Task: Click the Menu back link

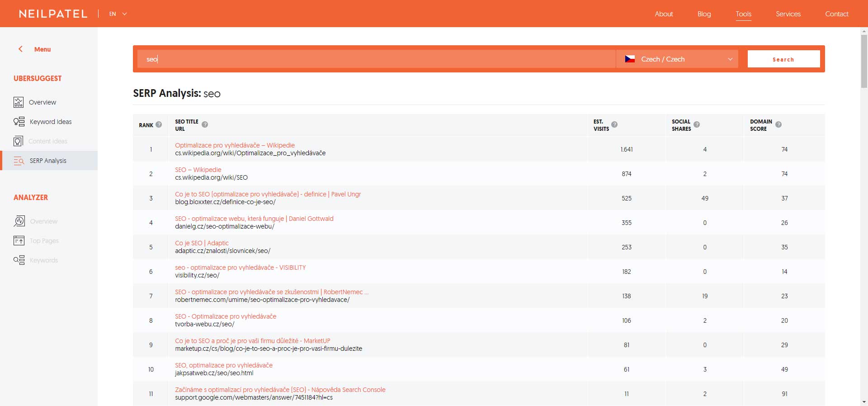Action: (x=42, y=49)
